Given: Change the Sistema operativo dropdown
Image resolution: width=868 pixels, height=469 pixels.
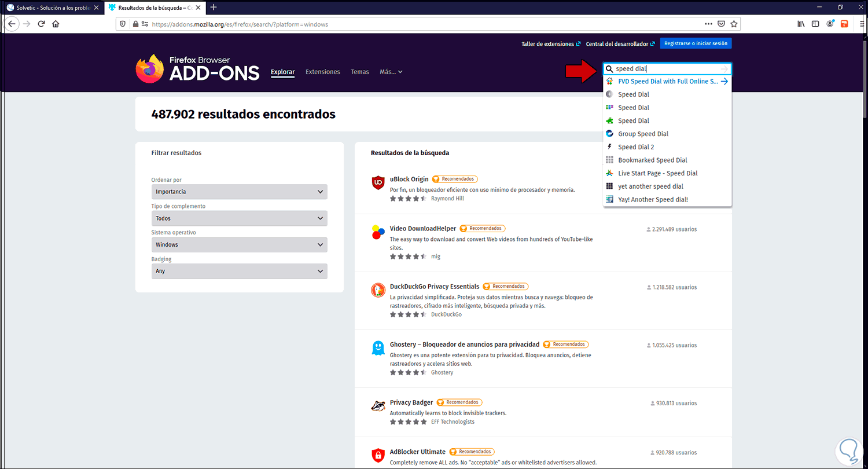Looking at the screenshot, I should [239, 245].
